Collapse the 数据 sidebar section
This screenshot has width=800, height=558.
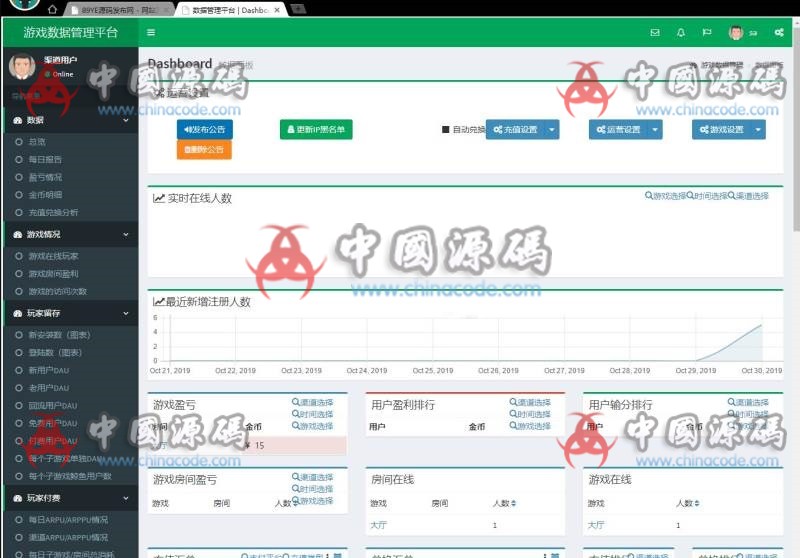coord(70,120)
